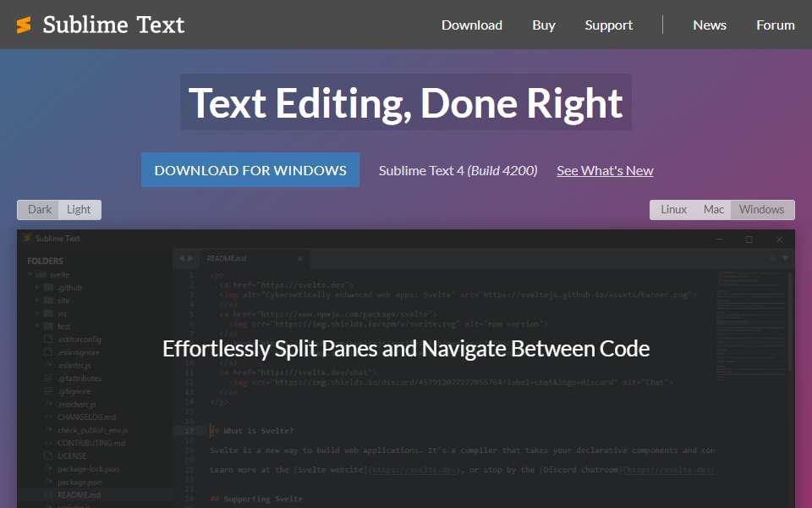Open check_publish_env.js from the sidebar

click(x=92, y=430)
